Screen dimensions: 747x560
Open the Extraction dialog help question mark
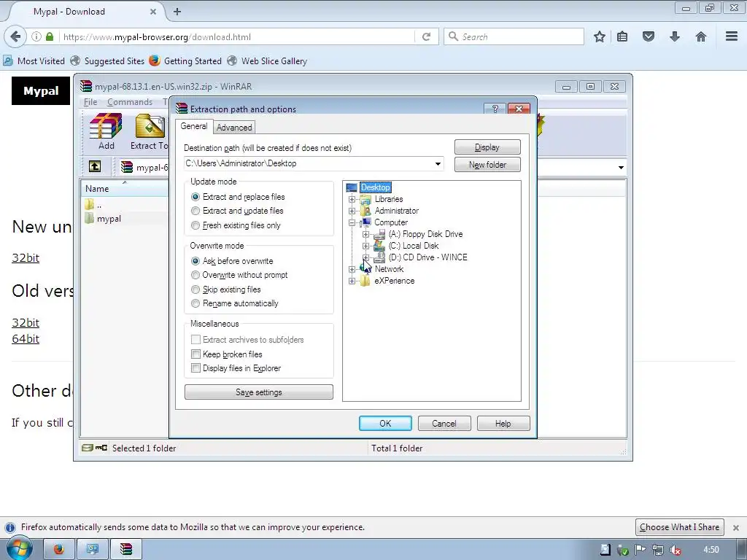coord(495,109)
